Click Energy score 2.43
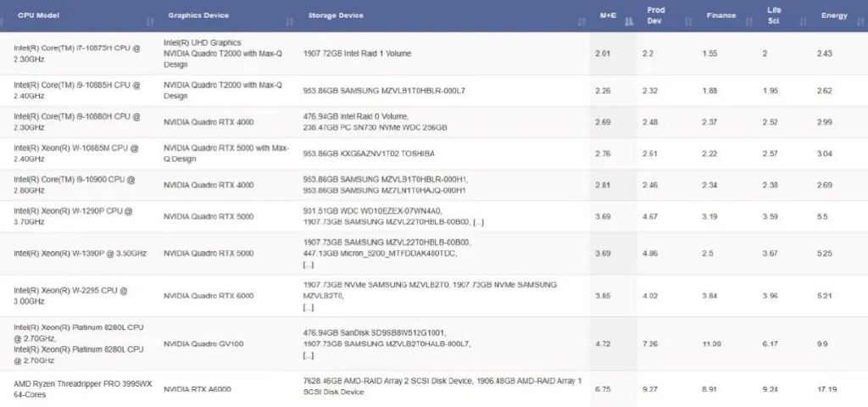This screenshot has height=407, width=868. pyautogui.click(x=824, y=53)
